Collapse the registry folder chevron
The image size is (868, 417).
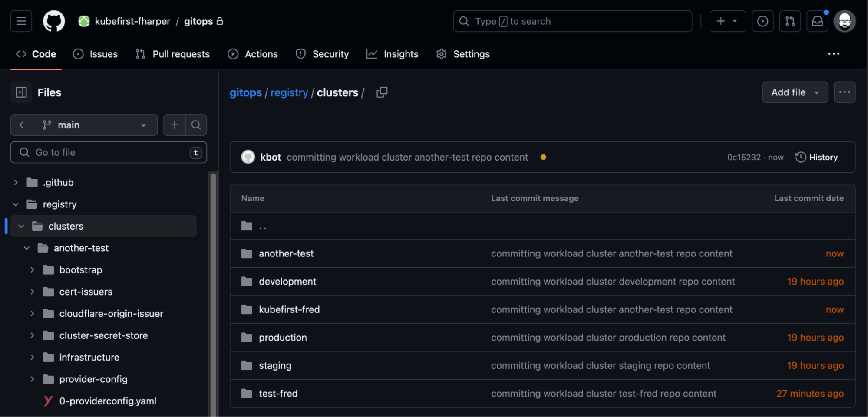point(16,204)
